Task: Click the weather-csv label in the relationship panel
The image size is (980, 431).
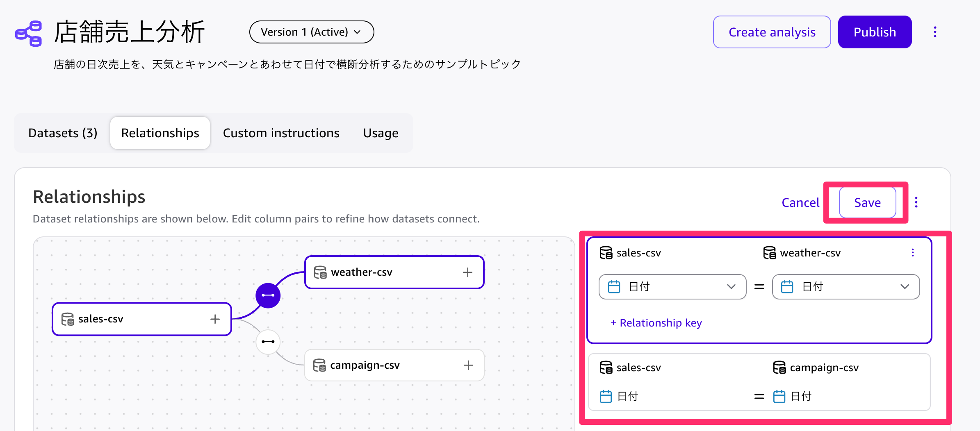Action: coord(810,253)
